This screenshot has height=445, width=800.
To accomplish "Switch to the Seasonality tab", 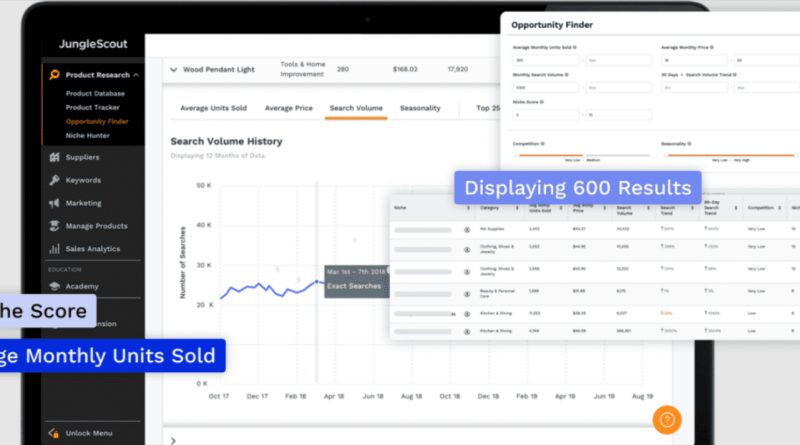I will (420, 108).
